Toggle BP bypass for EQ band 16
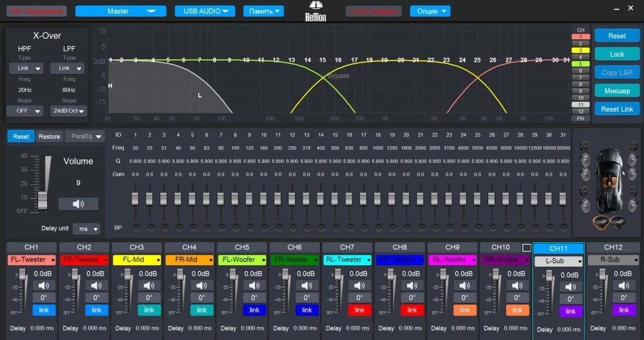Viewport: 644px width, 340px height. (x=350, y=227)
